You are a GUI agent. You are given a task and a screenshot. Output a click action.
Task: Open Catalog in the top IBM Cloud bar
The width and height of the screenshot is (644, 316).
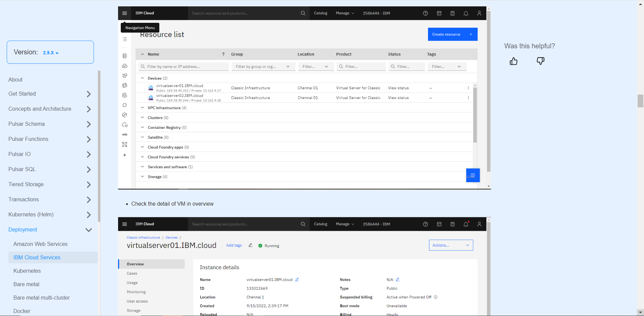pos(320,13)
